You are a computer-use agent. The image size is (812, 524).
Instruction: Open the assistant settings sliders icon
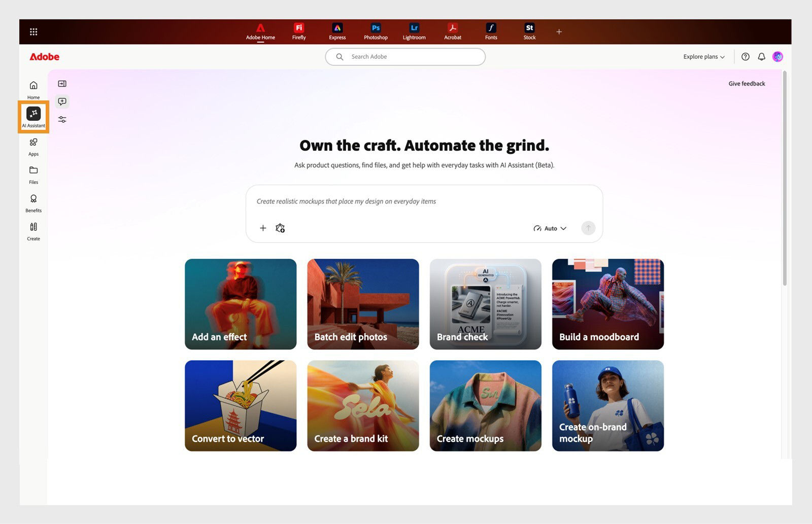62,120
